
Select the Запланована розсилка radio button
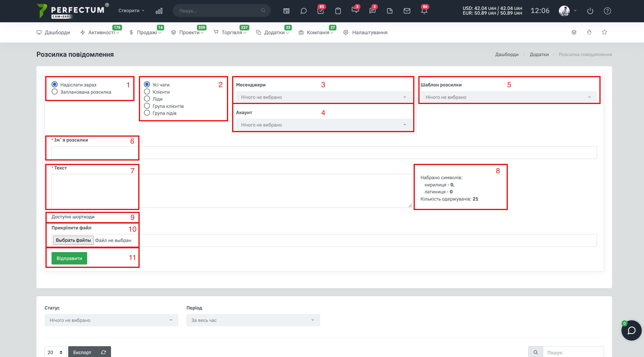point(54,92)
